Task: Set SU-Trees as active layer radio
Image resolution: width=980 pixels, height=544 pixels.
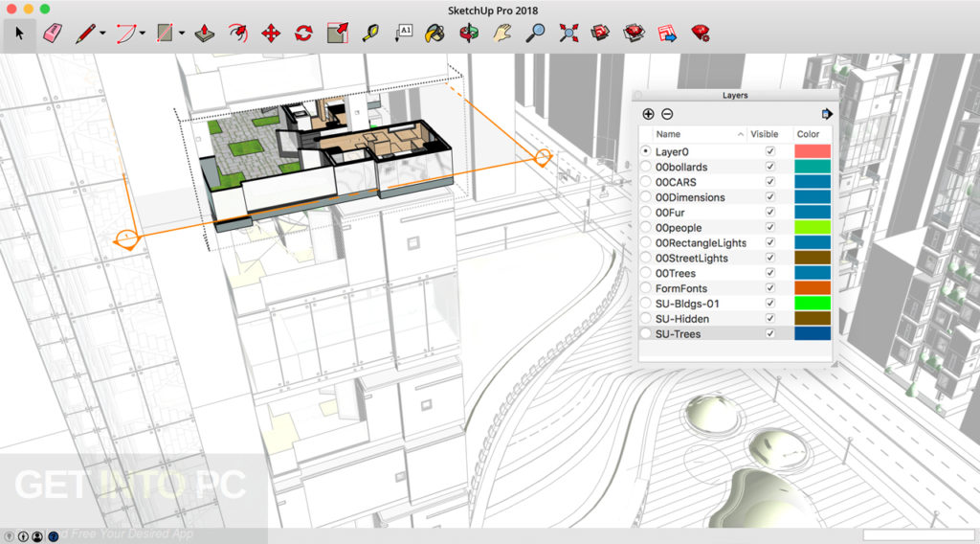Action: pyautogui.click(x=646, y=334)
